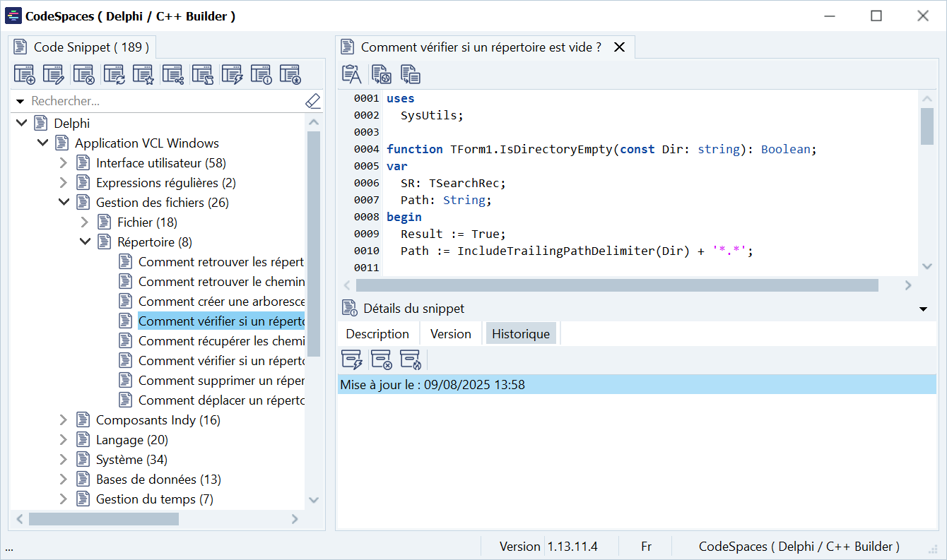Click the archive delete icon under Historique
This screenshot has width=947, height=560.
point(381,359)
